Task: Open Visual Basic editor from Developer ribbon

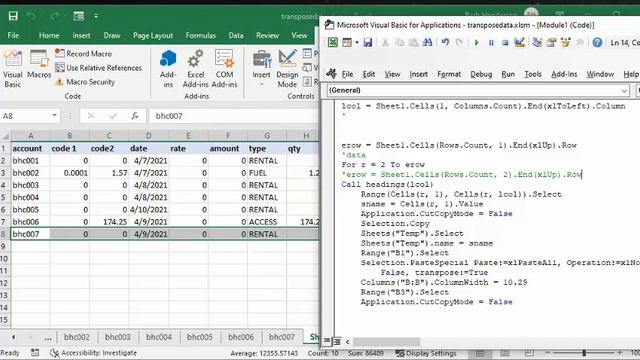Action: [13, 69]
